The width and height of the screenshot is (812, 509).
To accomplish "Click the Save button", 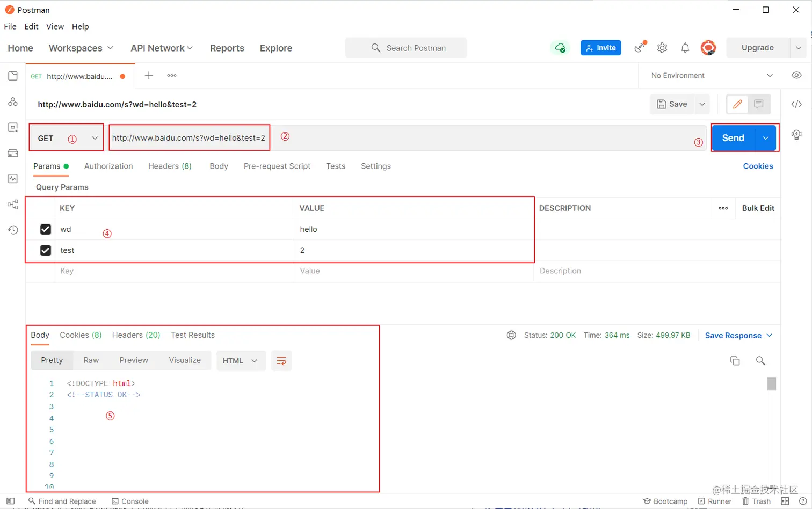I will pos(672,104).
